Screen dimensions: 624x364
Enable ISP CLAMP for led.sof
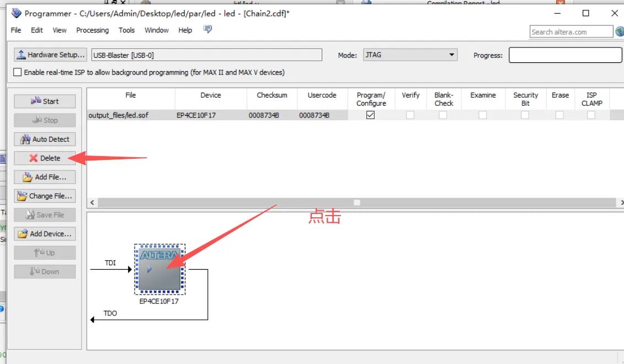591,115
